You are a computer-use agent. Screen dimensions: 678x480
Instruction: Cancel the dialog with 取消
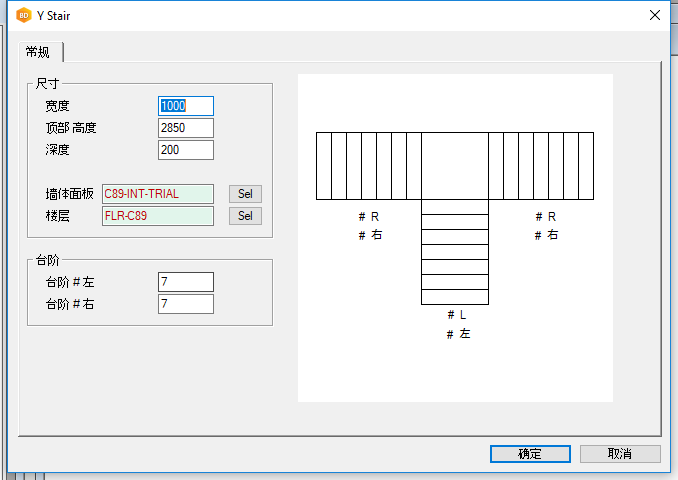point(620,454)
